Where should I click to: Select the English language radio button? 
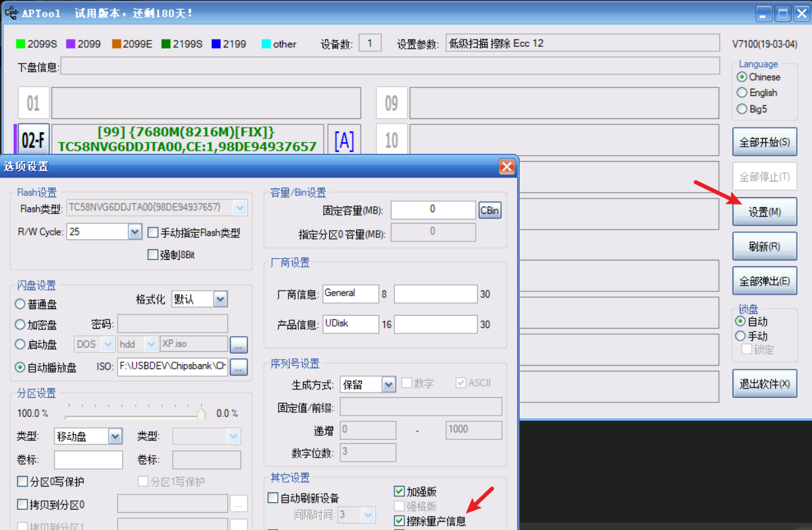pos(742,93)
